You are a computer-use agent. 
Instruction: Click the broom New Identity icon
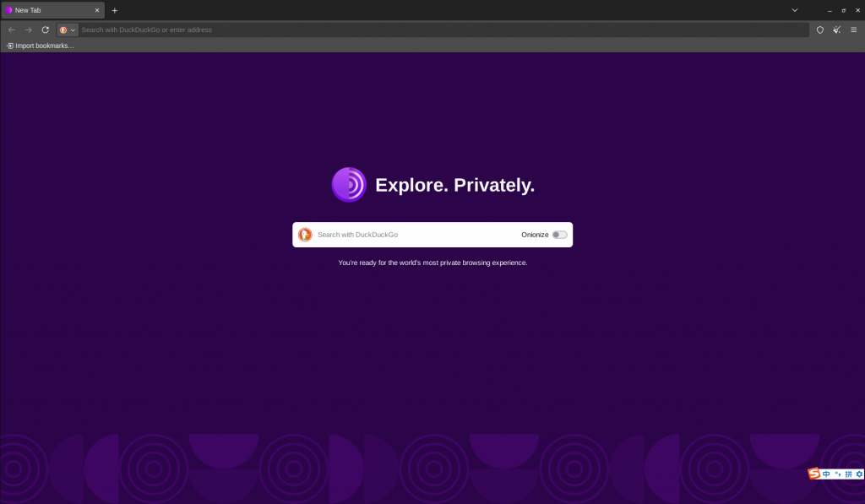coord(836,30)
